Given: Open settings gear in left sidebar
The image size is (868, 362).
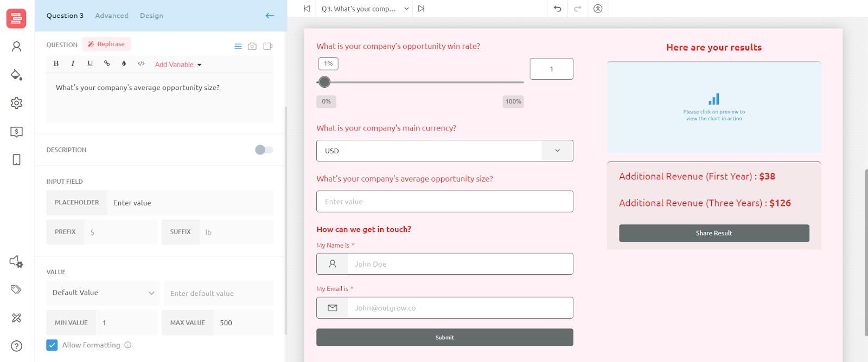Looking at the screenshot, I should click(16, 103).
